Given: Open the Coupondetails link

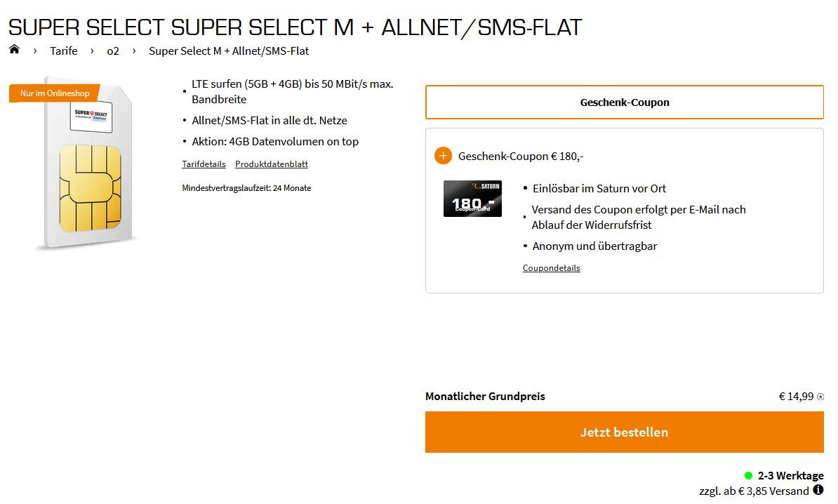Looking at the screenshot, I should [x=551, y=268].
